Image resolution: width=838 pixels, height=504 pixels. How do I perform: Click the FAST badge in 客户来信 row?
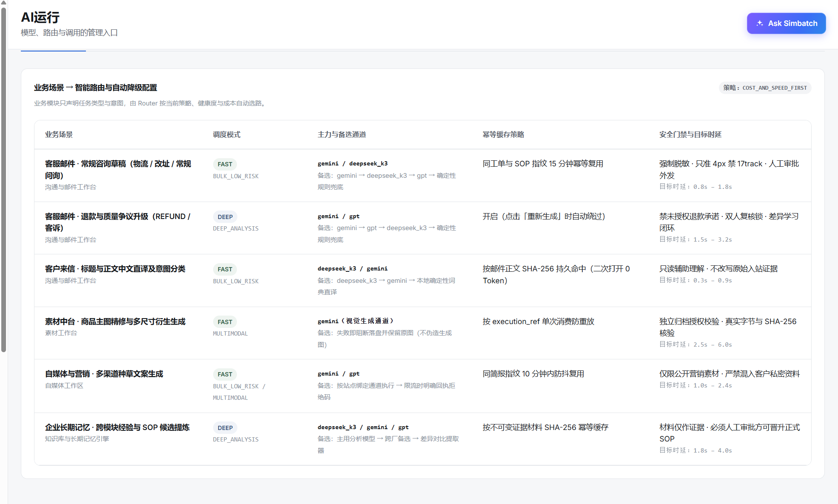click(225, 269)
